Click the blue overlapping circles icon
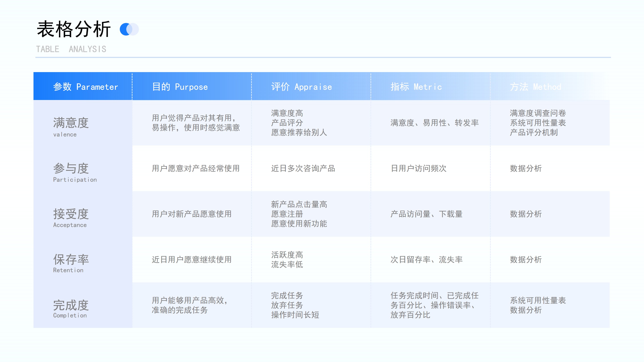Screen dimensions: 644x362 (129, 29)
